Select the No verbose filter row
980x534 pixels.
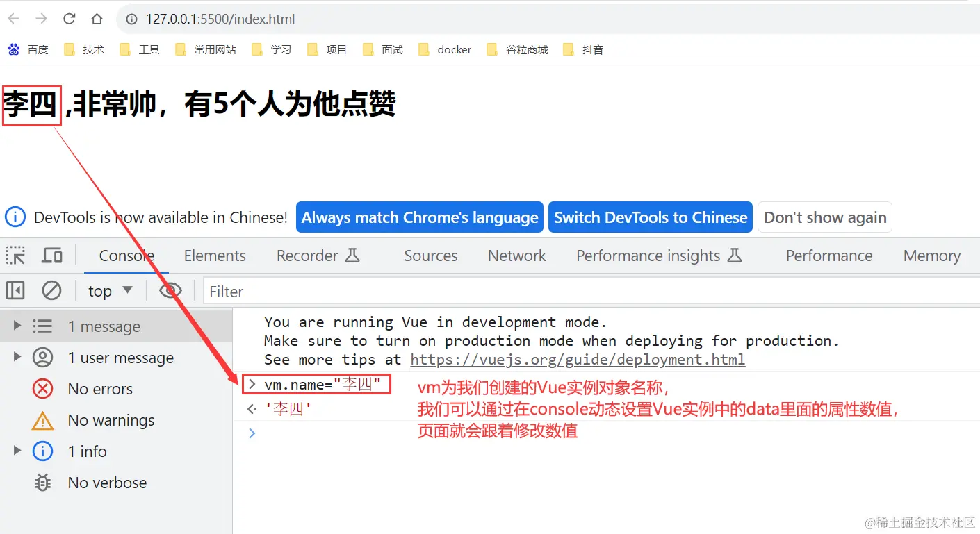[x=116, y=483]
